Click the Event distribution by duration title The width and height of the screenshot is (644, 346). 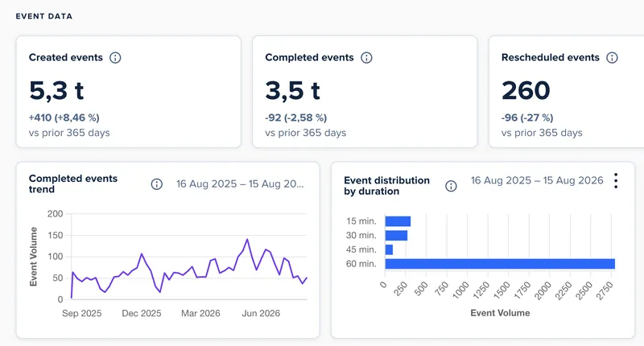click(x=387, y=186)
